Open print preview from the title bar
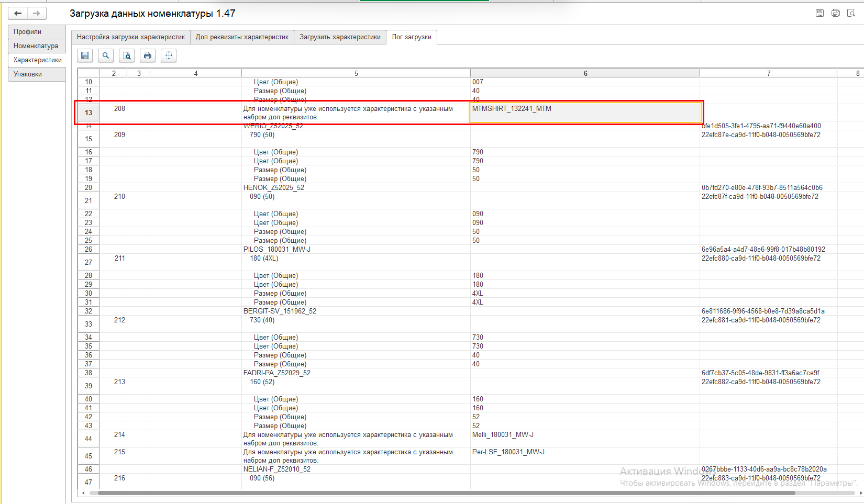The image size is (864, 504). click(851, 13)
